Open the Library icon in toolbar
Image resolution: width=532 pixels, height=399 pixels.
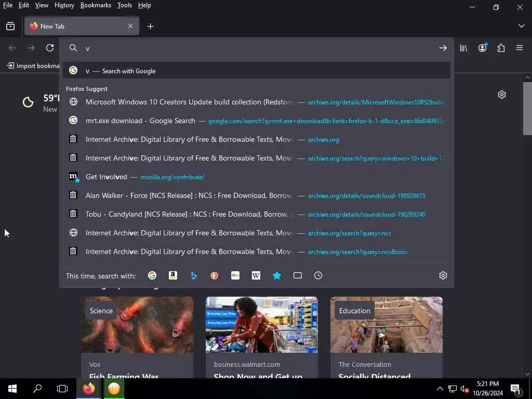click(463, 48)
